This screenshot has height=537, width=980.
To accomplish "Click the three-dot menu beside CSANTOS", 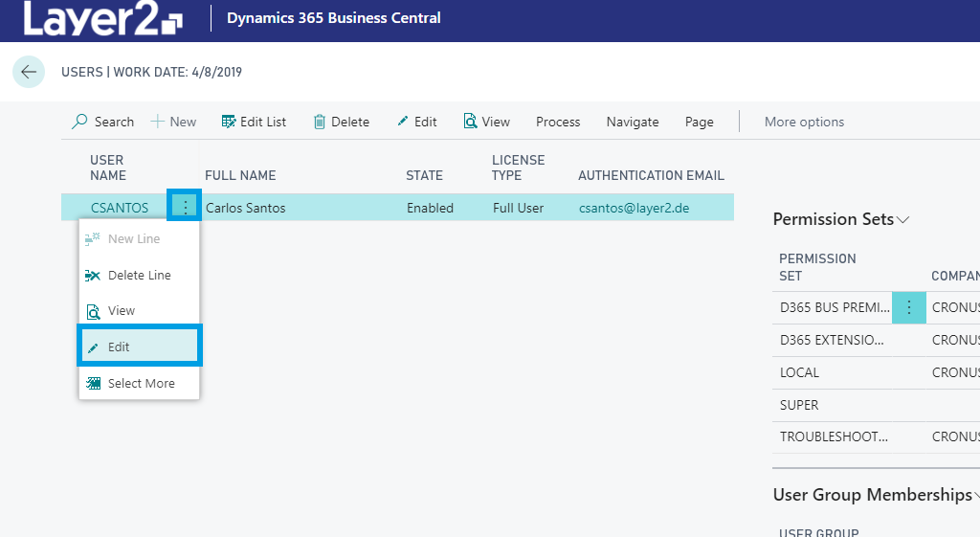I will (x=185, y=208).
